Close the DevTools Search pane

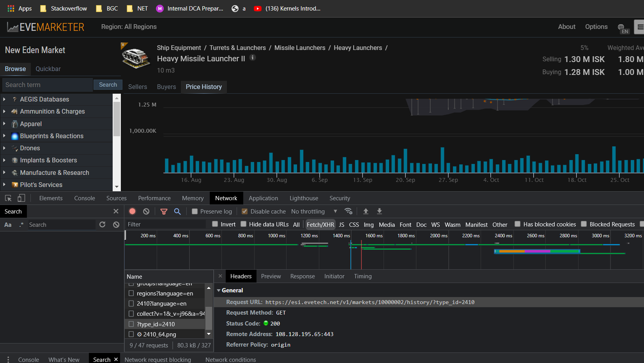pos(116,211)
